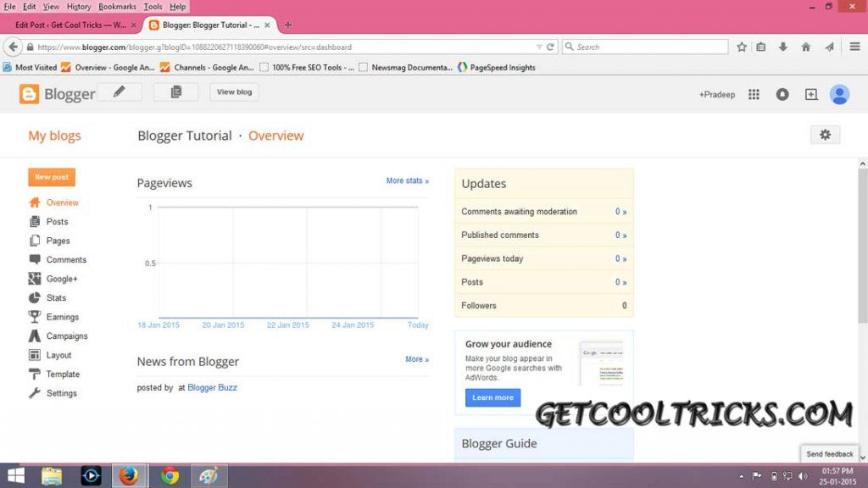Open Firefox downloads arrow icon

782,47
